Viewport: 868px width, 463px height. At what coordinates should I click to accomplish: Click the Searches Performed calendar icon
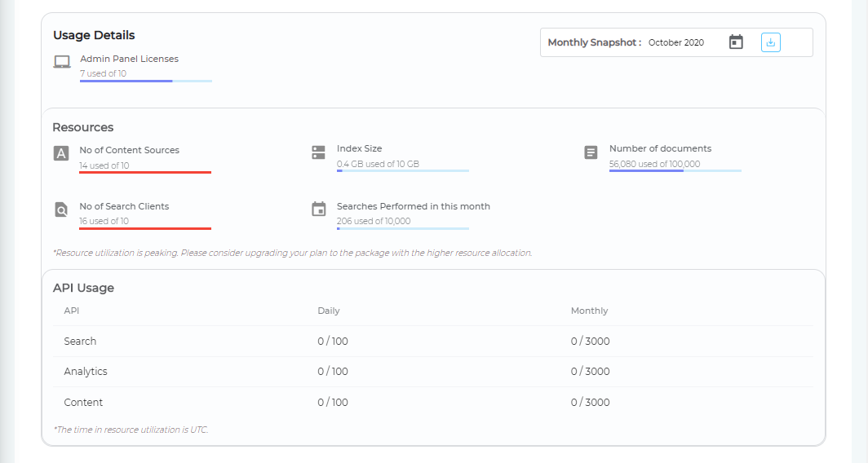coord(319,209)
